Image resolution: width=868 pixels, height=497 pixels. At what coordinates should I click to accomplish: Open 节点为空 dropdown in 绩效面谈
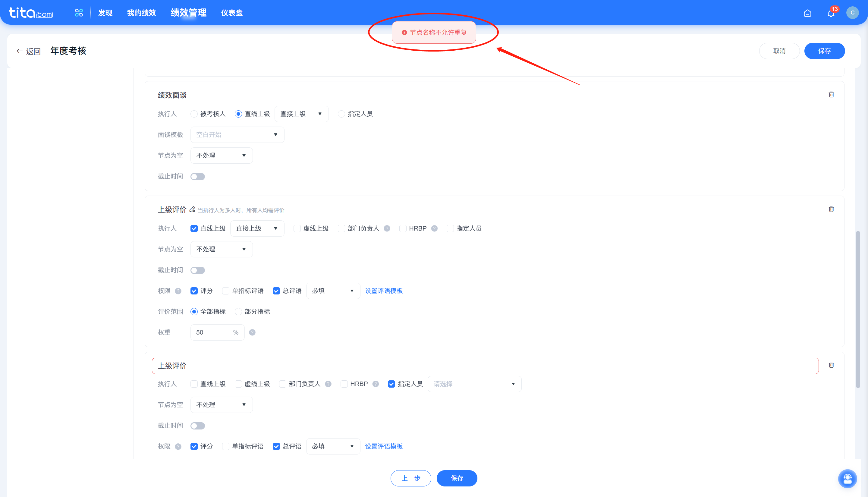click(x=222, y=156)
